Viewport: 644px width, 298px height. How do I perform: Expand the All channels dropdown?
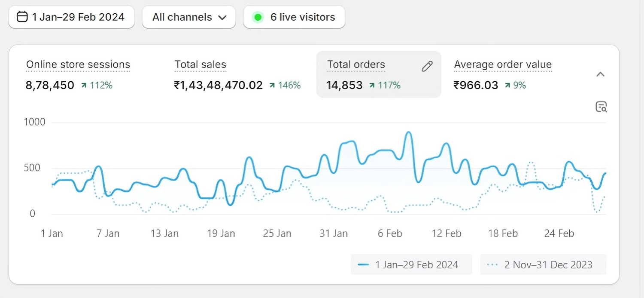(189, 17)
